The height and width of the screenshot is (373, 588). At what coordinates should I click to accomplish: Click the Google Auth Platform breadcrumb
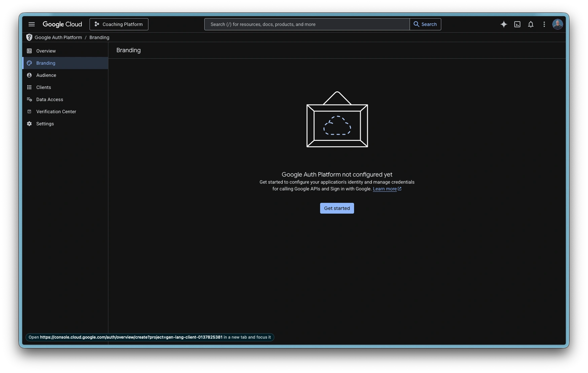(x=58, y=37)
